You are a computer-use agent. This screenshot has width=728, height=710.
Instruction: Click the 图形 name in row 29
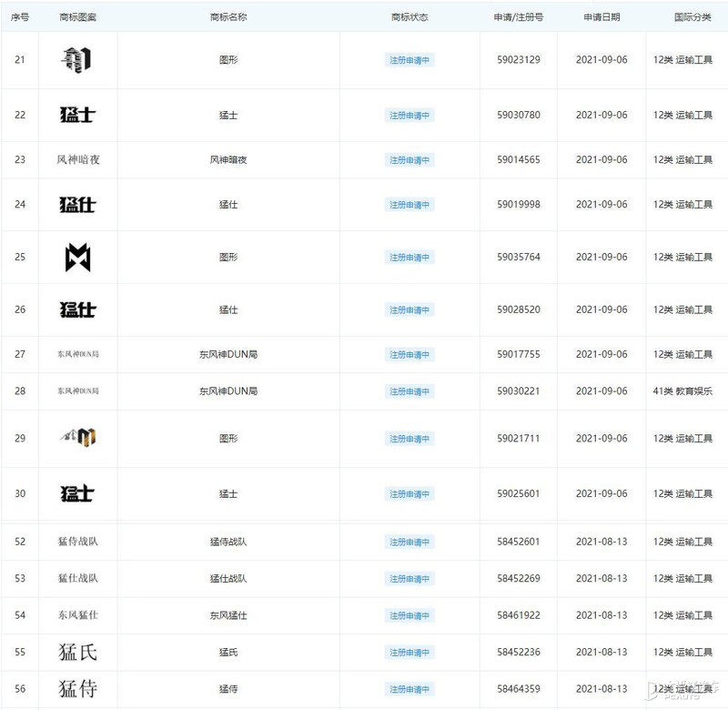(x=228, y=439)
